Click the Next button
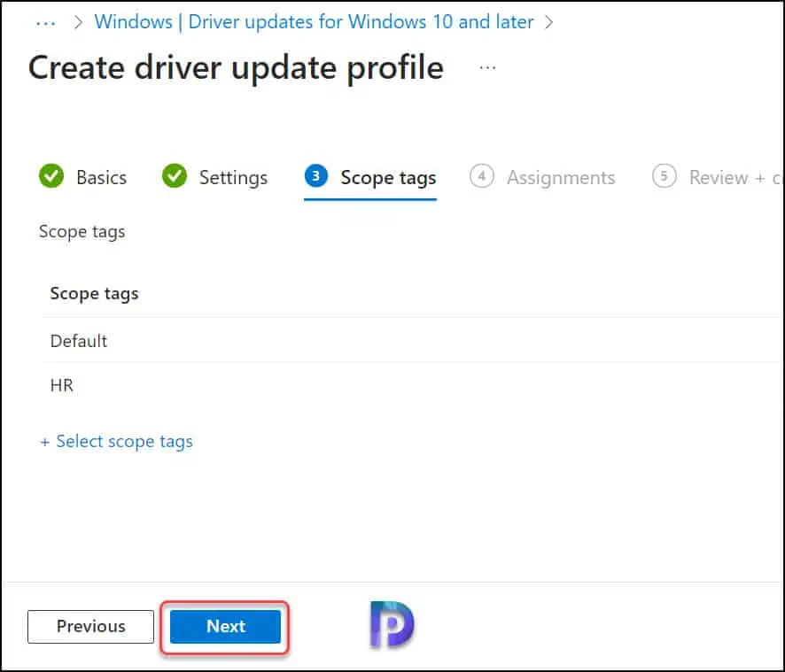 [x=225, y=627]
